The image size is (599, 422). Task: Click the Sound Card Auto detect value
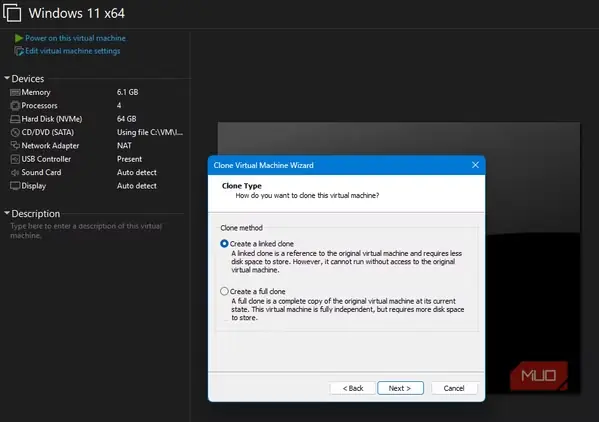pyautogui.click(x=137, y=173)
